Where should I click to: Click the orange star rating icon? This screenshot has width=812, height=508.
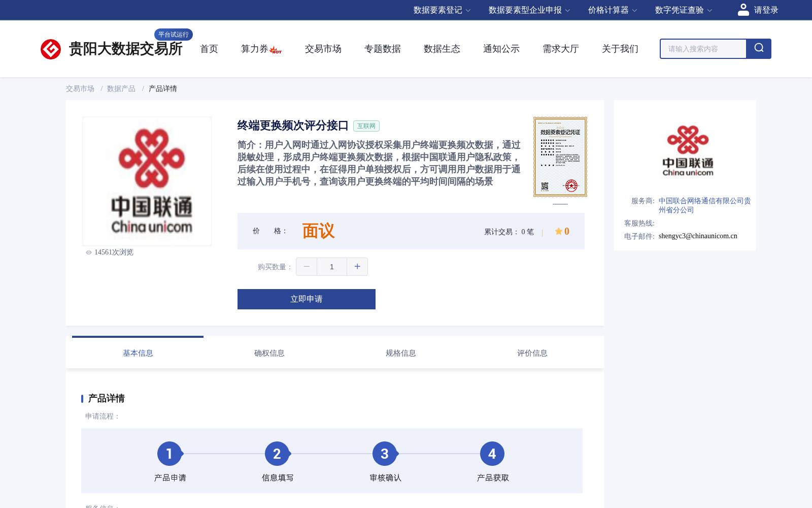click(559, 231)
